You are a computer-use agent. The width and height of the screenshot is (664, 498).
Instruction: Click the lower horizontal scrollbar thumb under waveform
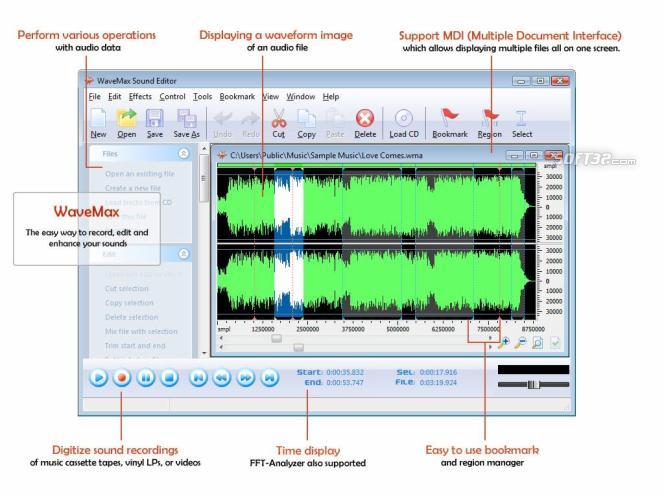coord(299,347)
